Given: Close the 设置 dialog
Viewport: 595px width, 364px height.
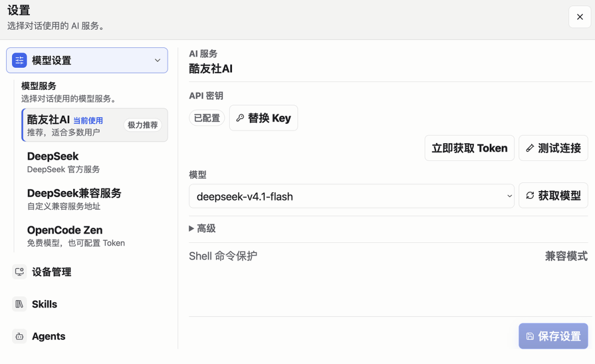Looking at the screenshot, I should coord(580,17).
